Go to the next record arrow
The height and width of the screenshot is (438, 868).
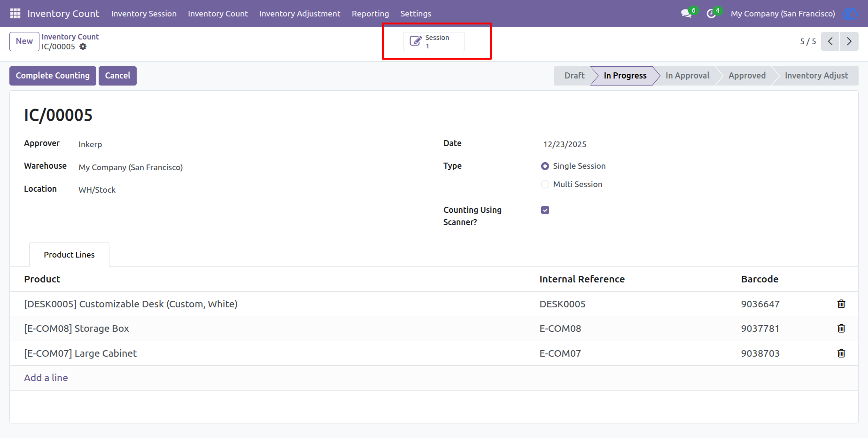tap(849, 41)
